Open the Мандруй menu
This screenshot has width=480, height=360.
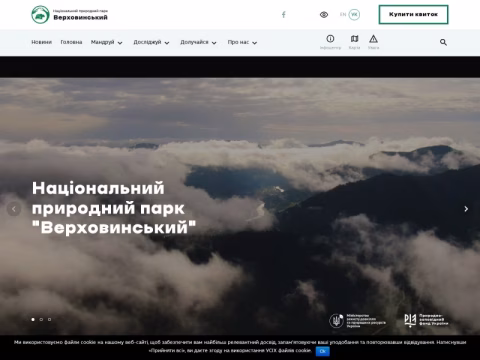pyautogui.click(x=103, y=42)
